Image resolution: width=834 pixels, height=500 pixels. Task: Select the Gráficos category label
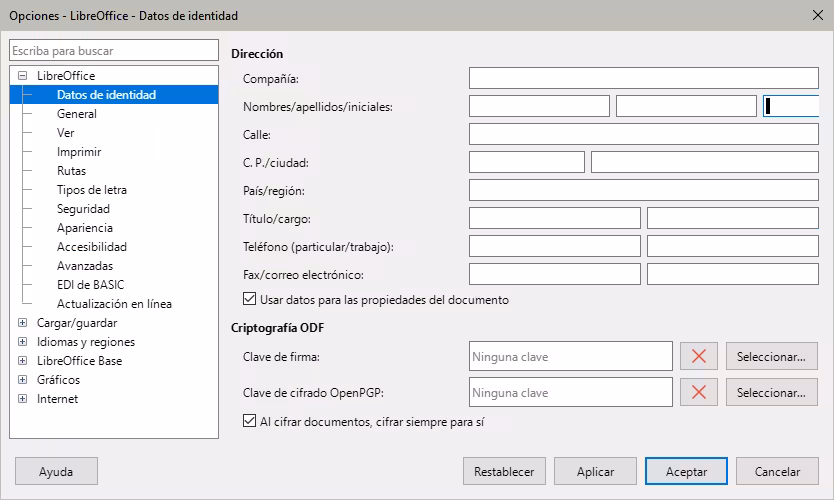[58, 380]
